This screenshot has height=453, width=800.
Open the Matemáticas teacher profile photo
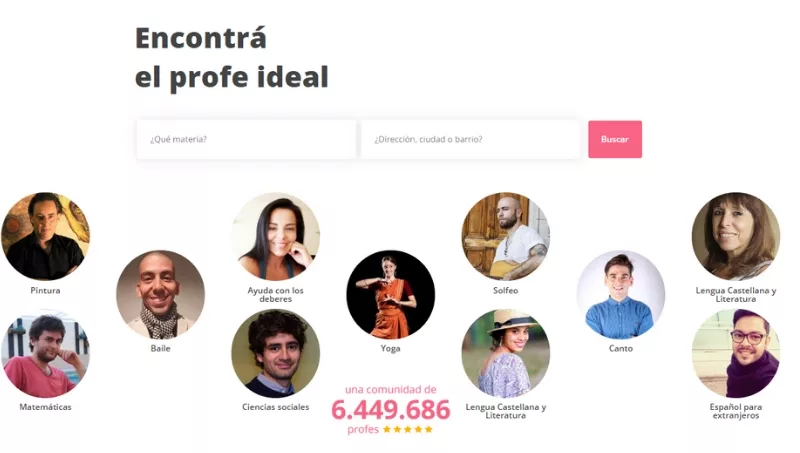pyautogui.click(x=45, y=354)
